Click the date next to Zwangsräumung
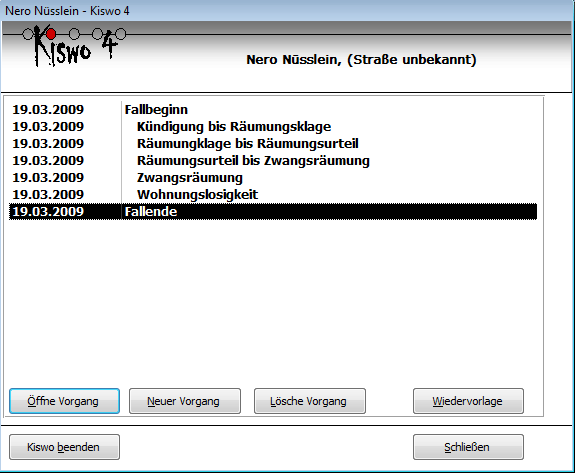Screen dimensions: 575x473 pos(48,177)
